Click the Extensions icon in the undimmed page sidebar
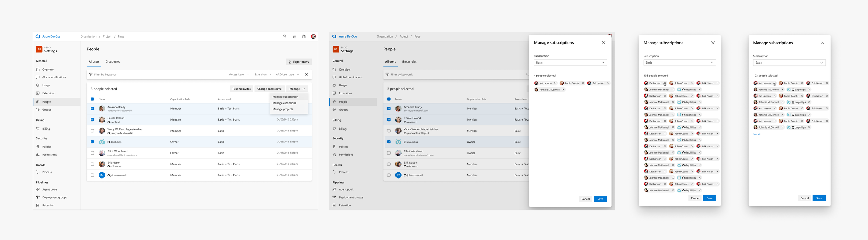 [x=38, y=93]
